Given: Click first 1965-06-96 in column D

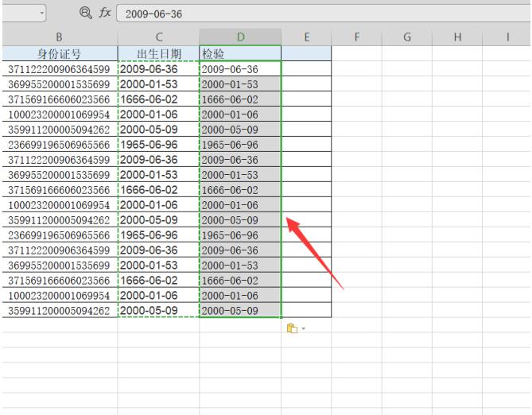Looking at the screenshot, I should 241,144.
